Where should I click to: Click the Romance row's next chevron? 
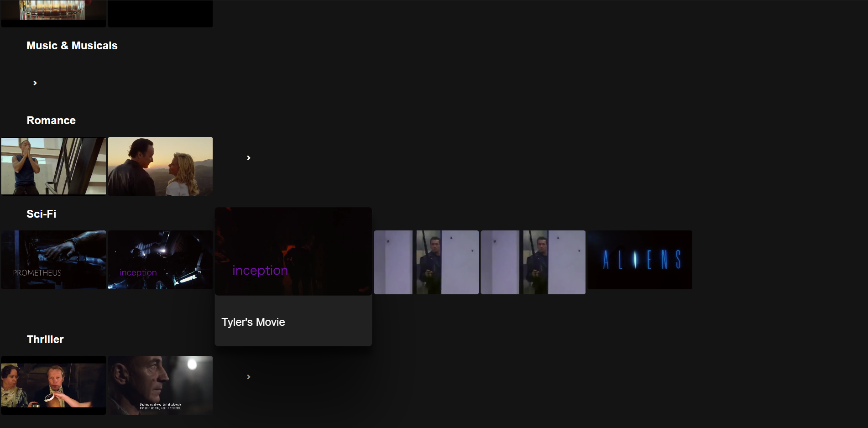click(x=249, y=158)
